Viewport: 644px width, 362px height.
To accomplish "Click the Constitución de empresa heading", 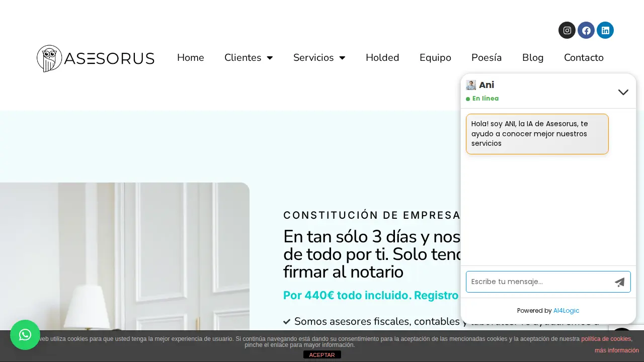I will pos(372,215).
